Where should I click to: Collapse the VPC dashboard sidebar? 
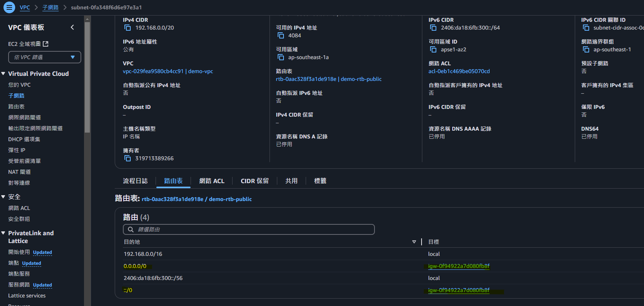(x=72, y=27)
